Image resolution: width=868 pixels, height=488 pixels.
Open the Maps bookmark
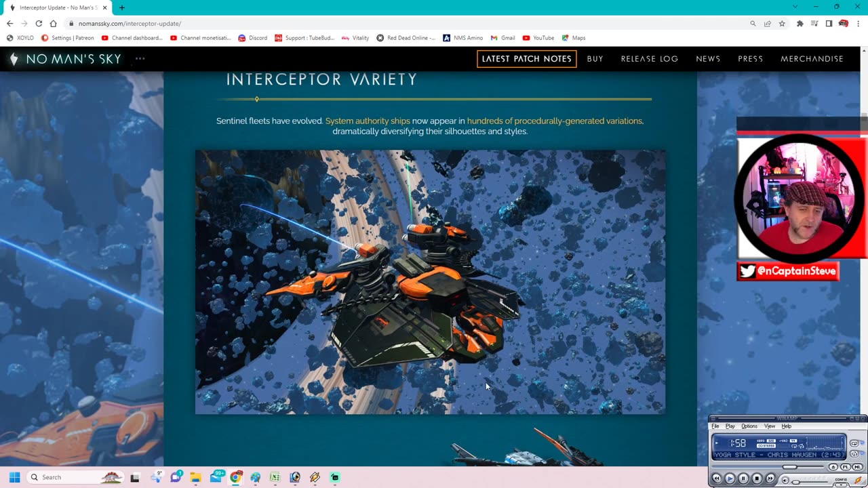(574, 38)
